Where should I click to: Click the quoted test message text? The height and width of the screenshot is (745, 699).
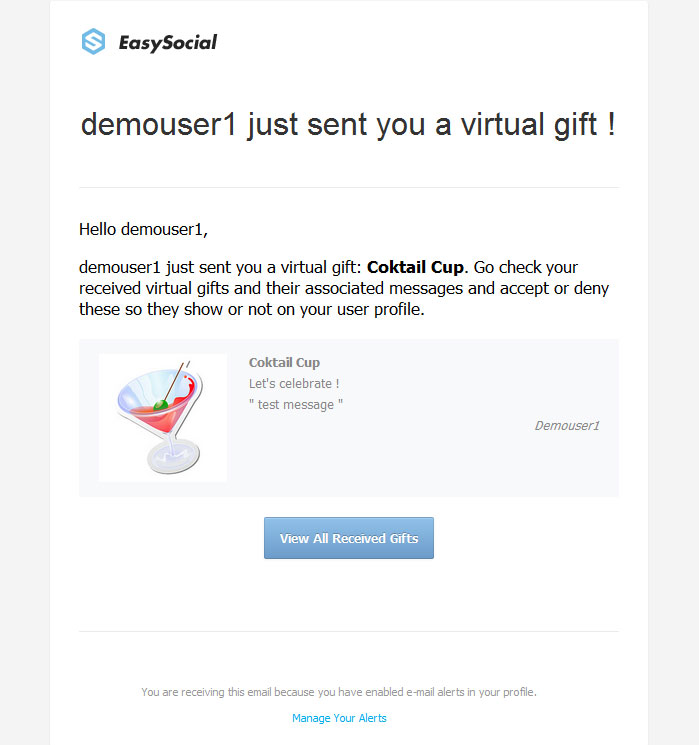tap(296, 404)
